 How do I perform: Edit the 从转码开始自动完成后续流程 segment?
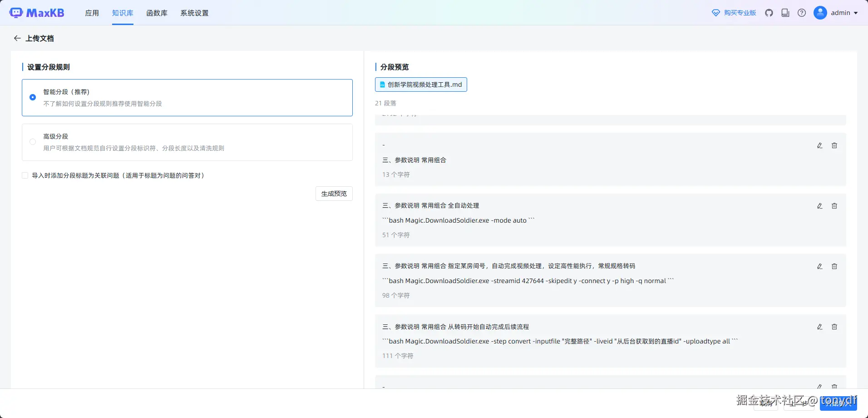point(820,327)
